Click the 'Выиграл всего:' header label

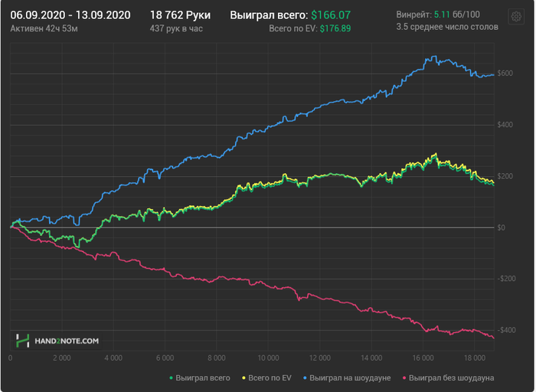(x=269, y=15)
